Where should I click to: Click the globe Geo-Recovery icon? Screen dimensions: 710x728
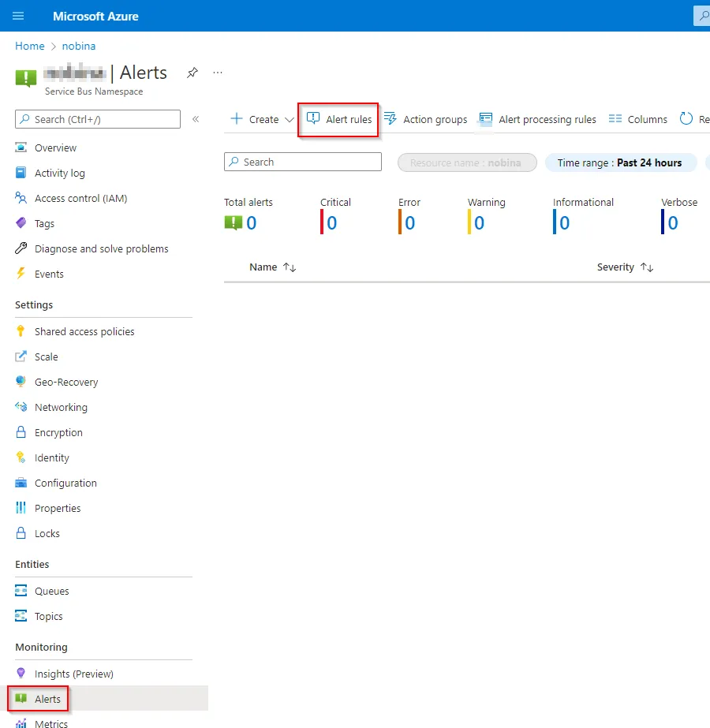click(21, 382)
